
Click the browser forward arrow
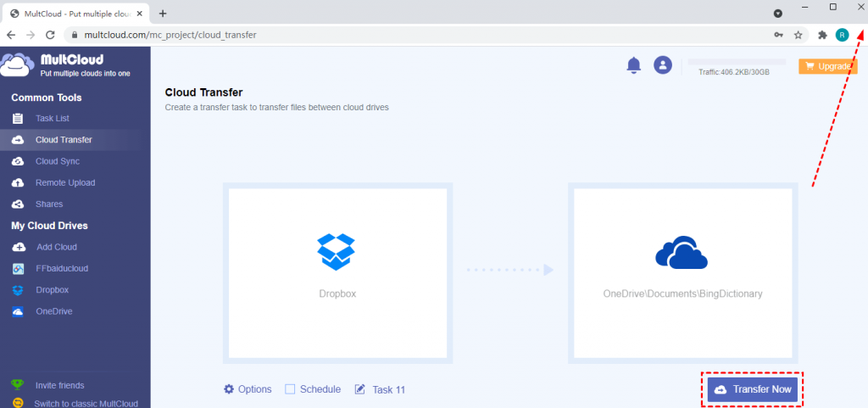point(31,35)
